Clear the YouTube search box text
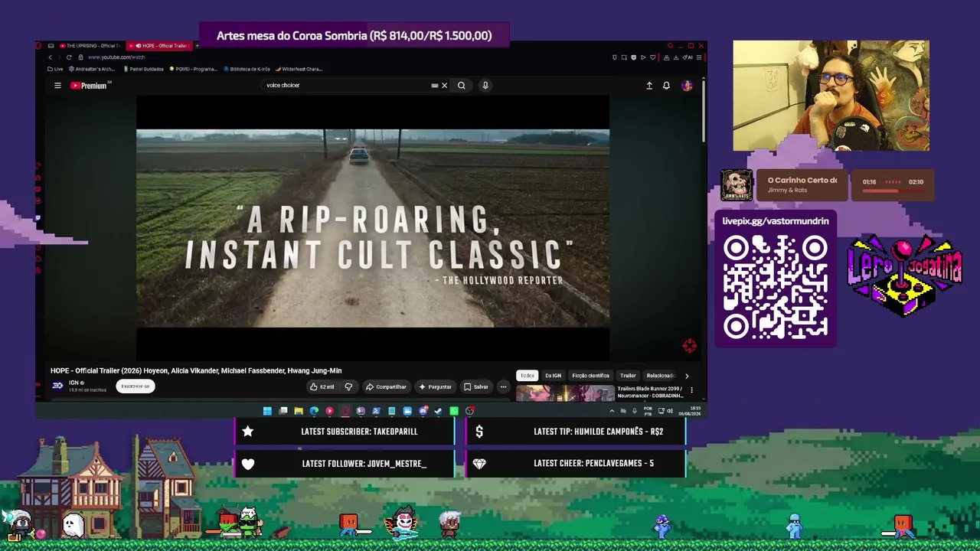 [444, 86]
